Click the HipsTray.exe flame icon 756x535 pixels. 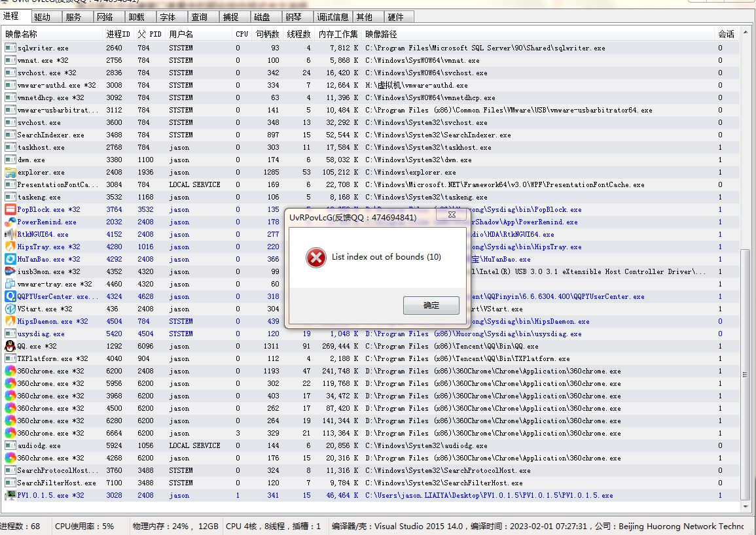(10, 247)
